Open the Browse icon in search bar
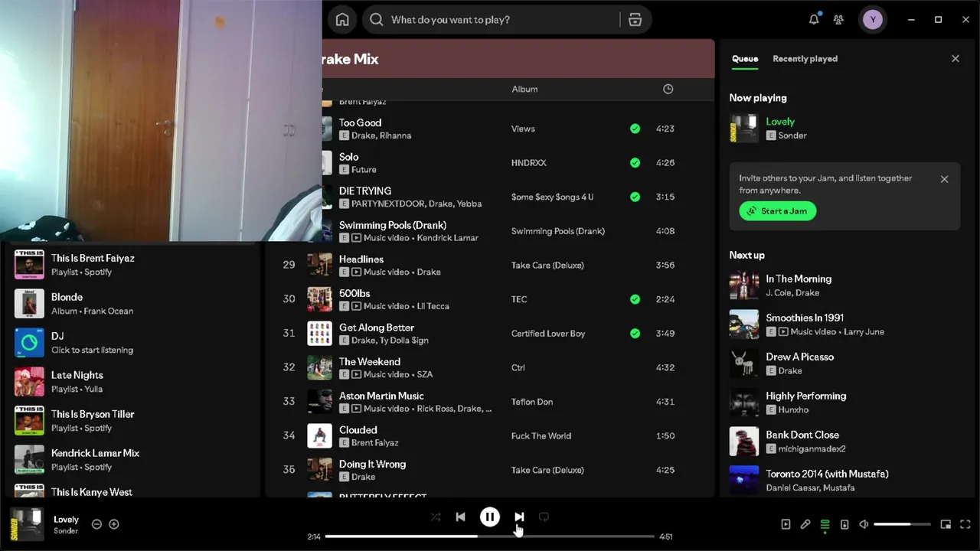This screenshot has height=551, width=980. point(635,20)
